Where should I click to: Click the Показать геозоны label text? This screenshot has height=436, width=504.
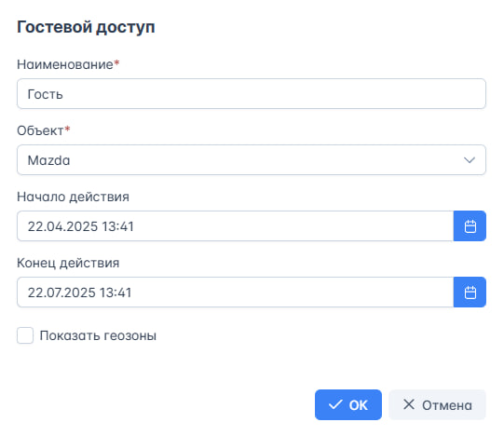coord(98,335)
